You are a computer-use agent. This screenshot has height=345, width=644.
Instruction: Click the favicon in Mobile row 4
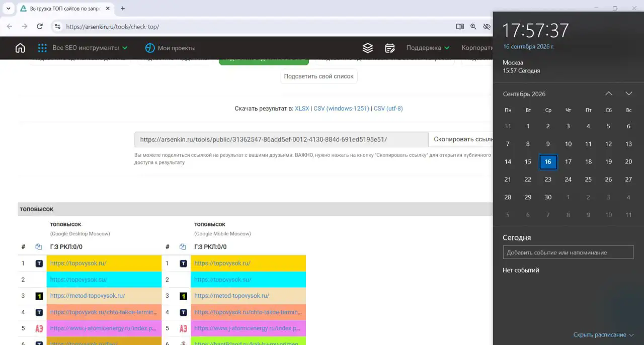coord(183,312)
